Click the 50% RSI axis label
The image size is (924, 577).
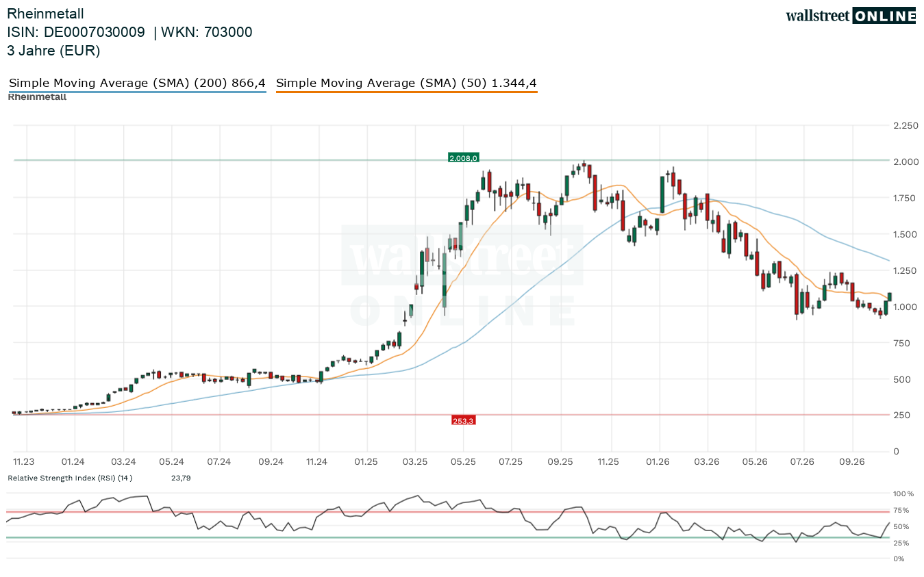[901, 526]
